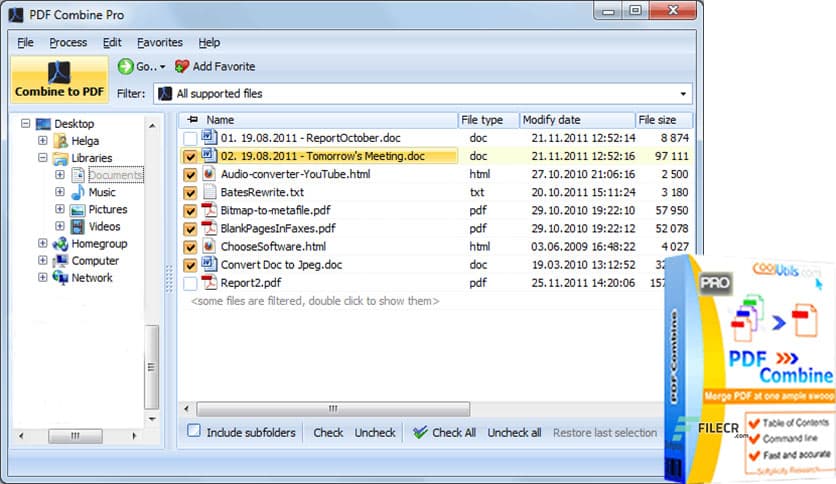Click the folder tree vertical scrollbar thumb
Viewport: 836px width, 484px height.
click(151, 367)
